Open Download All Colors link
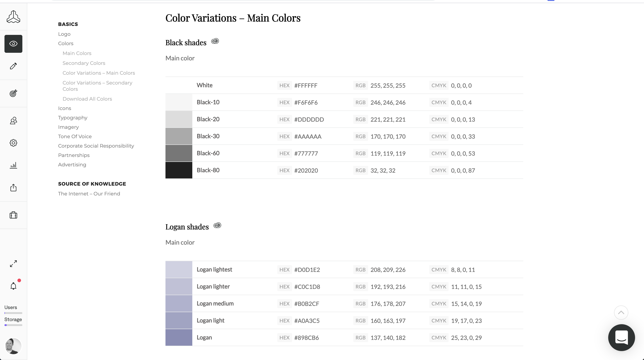 (x=87, y=99)
